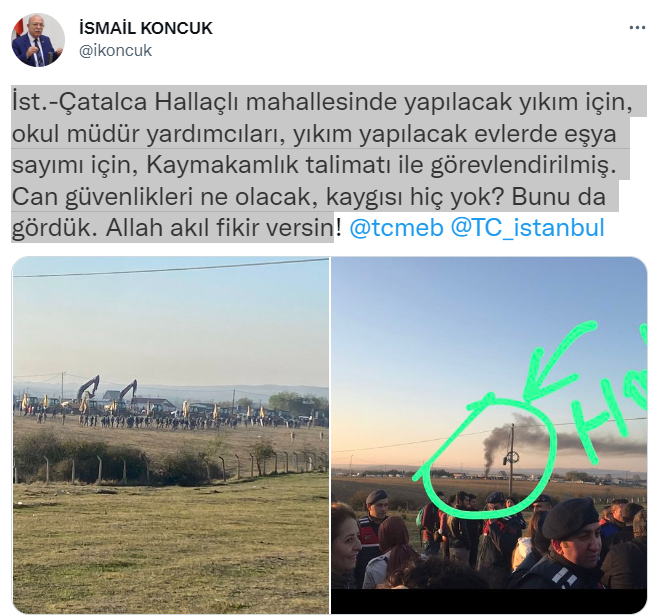Open the @tcmeb mention
Image resolution: width=652 pixels, height=615 pixels.
click(x=396, y=227)
